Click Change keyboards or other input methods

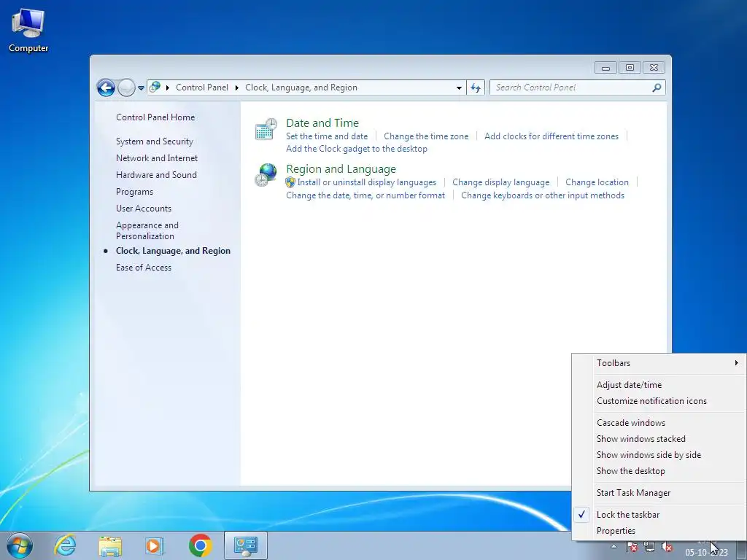pos(542,195)
